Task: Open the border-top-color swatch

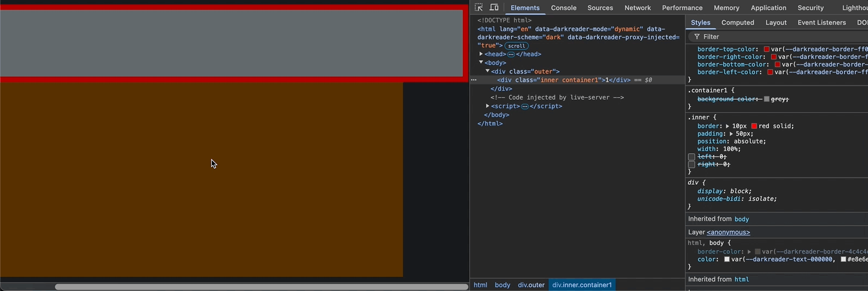Action: click(x=766, y=49)
